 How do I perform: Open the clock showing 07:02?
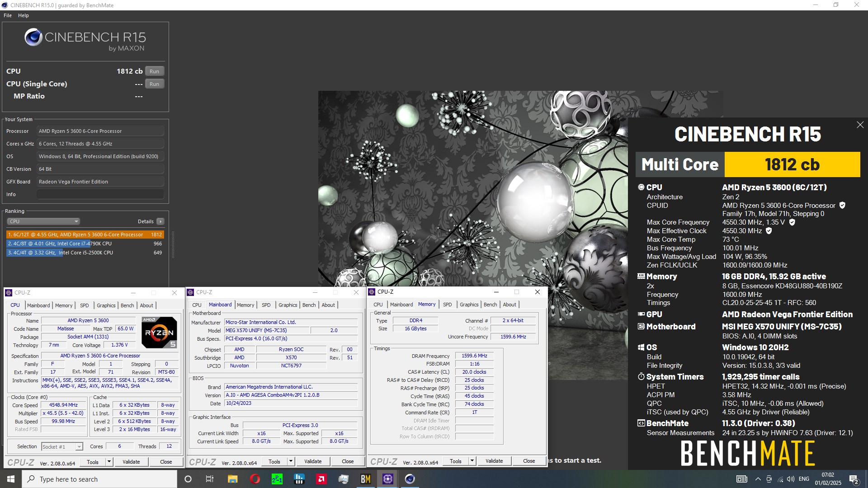[828, 479]
